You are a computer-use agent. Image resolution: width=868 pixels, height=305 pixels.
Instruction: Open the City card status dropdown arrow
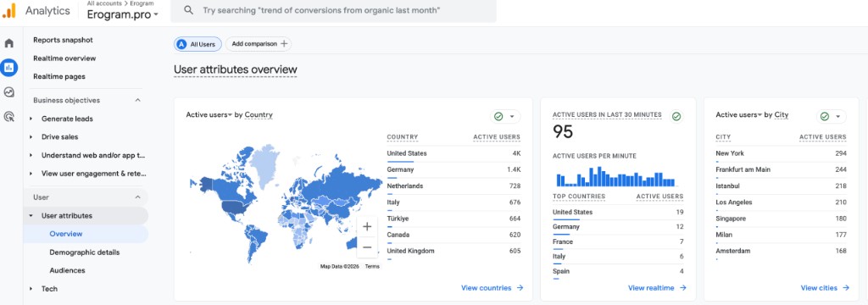click(837, 117)
